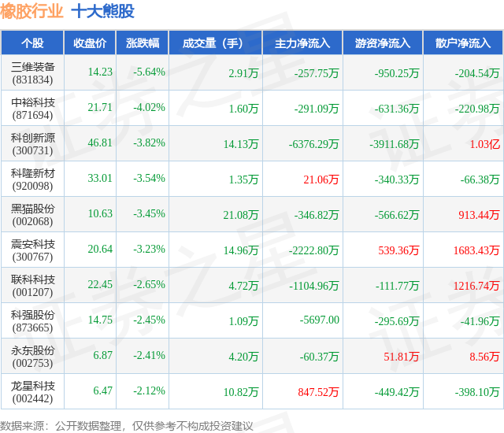The height and width of the screenshot is (433, 504).
Task: Open stock 永东股份 (002753)
Action: click(x=33, y=357)
